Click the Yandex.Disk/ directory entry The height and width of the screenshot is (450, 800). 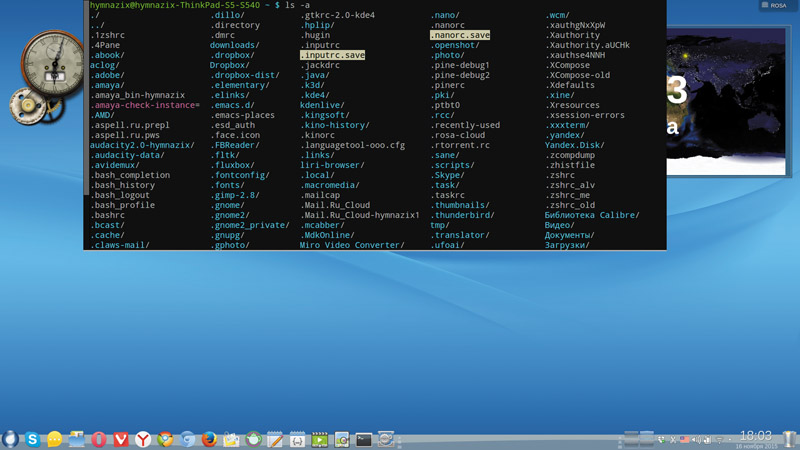(x=574, y=145)
